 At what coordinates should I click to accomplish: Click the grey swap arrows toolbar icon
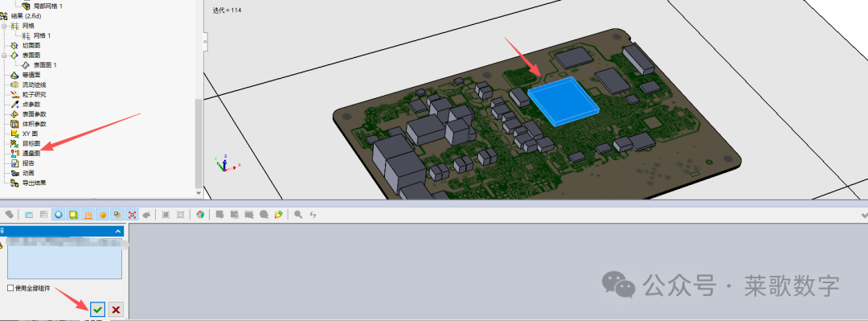[x=313, y=214]
